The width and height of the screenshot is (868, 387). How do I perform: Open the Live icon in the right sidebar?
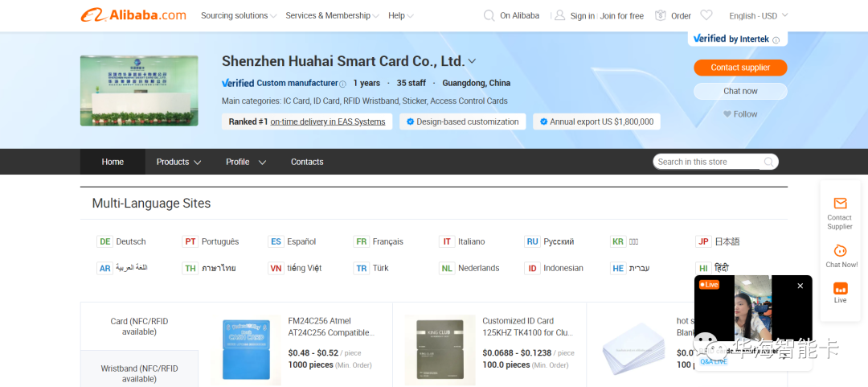click(x=841, y=288)
